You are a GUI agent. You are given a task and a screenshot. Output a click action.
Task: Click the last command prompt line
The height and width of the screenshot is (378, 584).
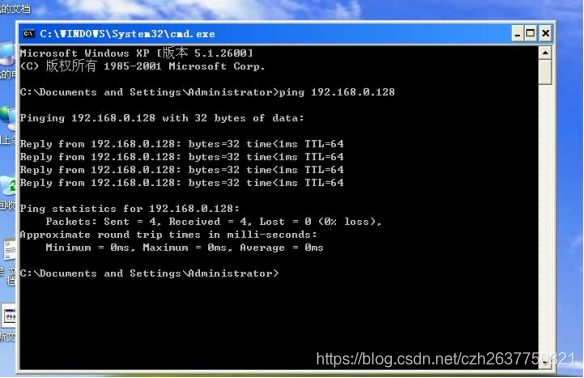(149, 274)
